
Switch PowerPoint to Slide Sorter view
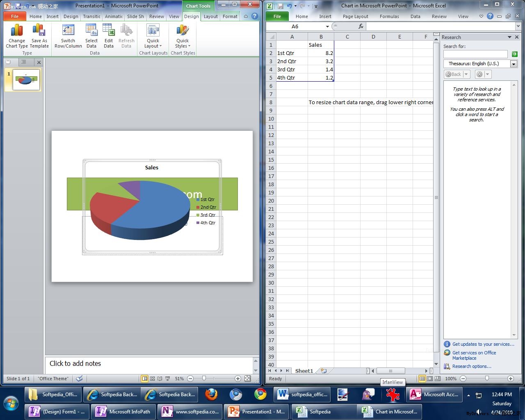click(152, 379)
